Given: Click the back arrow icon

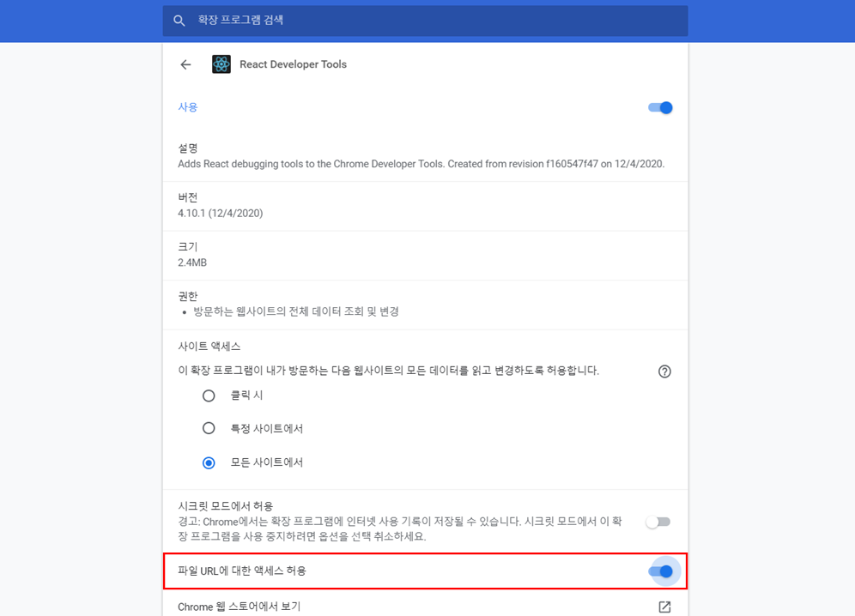Looking at the screenshot, I should click(186, 64).
